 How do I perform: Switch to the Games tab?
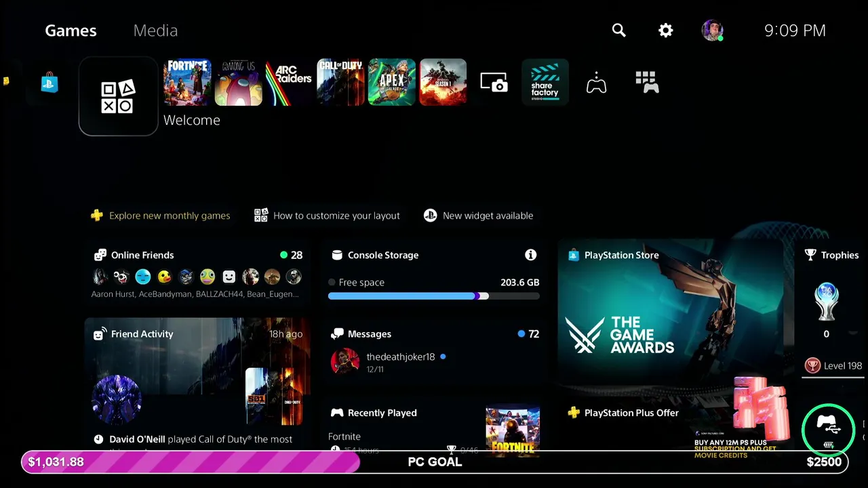pyautogui.click(x=71, y=30)
